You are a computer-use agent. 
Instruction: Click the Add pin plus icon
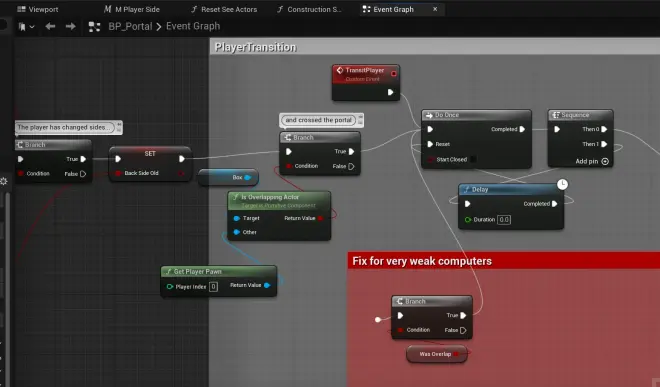coord(605,161)
